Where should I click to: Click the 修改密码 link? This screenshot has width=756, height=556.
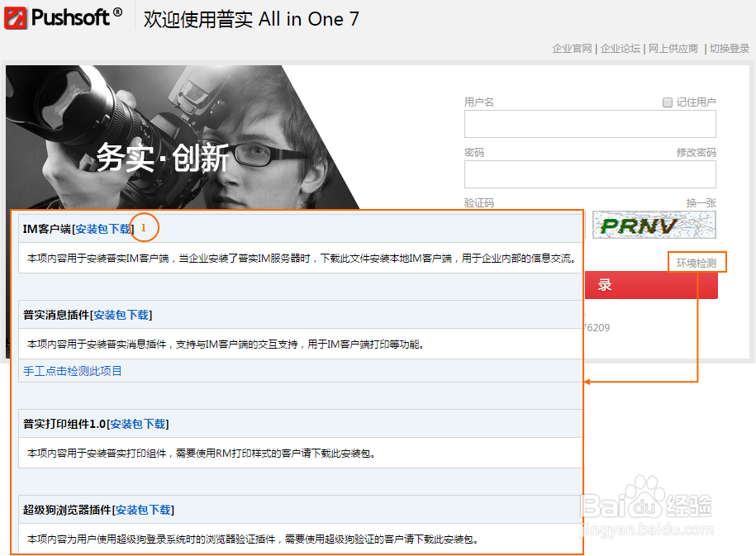[x=697, y=152]
